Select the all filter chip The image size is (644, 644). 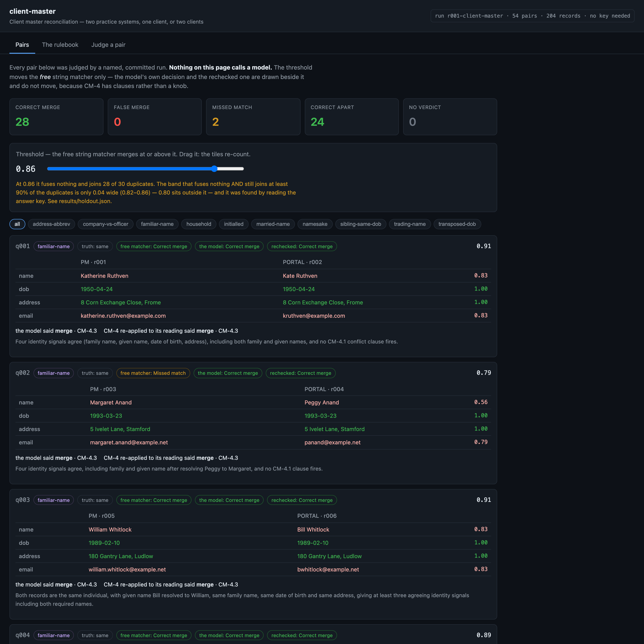coord(17,224)
